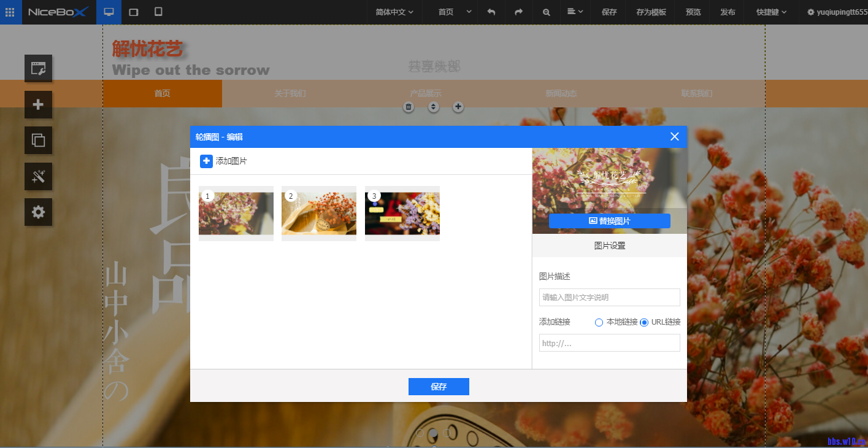Click 保存 in the top toolbar
This screenshot has width=868, height=448.
tap(609, 12)
